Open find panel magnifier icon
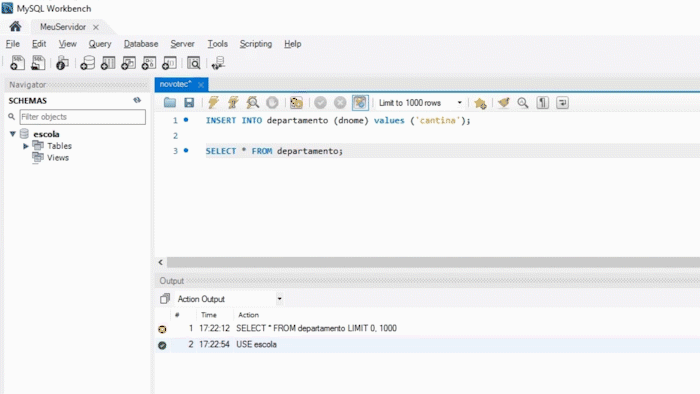This screenshot has height=394, width=700. [x=523, y=103]
